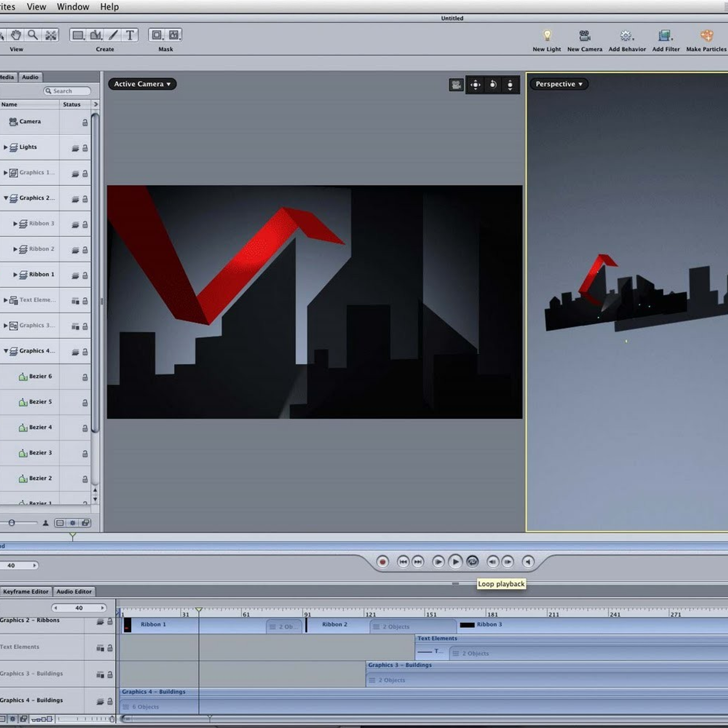Lock Text Elements timeline track
This screenshot has width=728, height=728.
(x=110, y=648)
